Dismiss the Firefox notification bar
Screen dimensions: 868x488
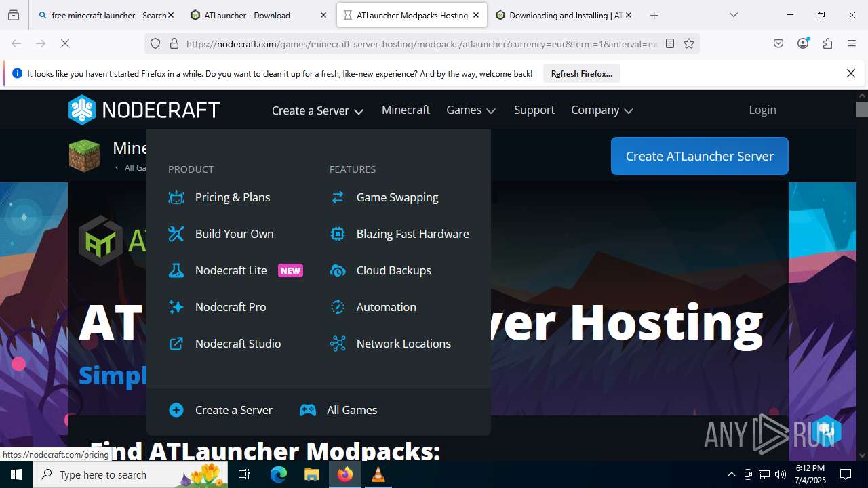(x=851, y=73)
